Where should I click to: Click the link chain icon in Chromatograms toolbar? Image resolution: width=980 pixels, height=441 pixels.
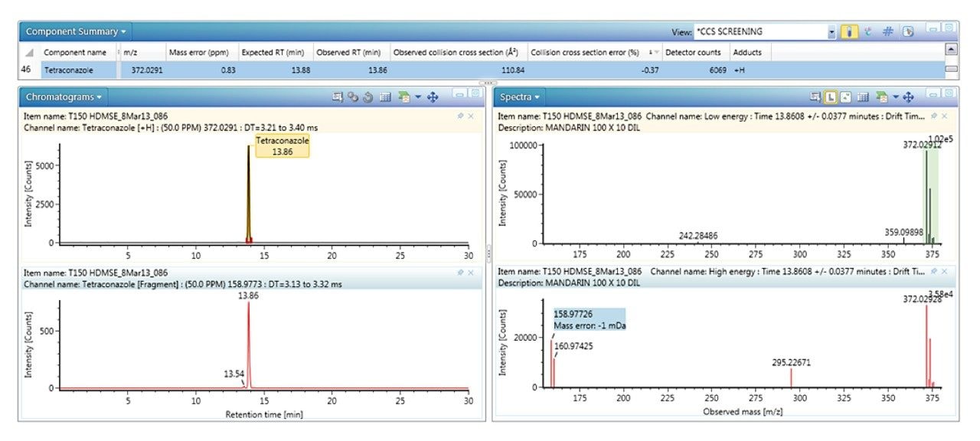(x=353, y=97)
